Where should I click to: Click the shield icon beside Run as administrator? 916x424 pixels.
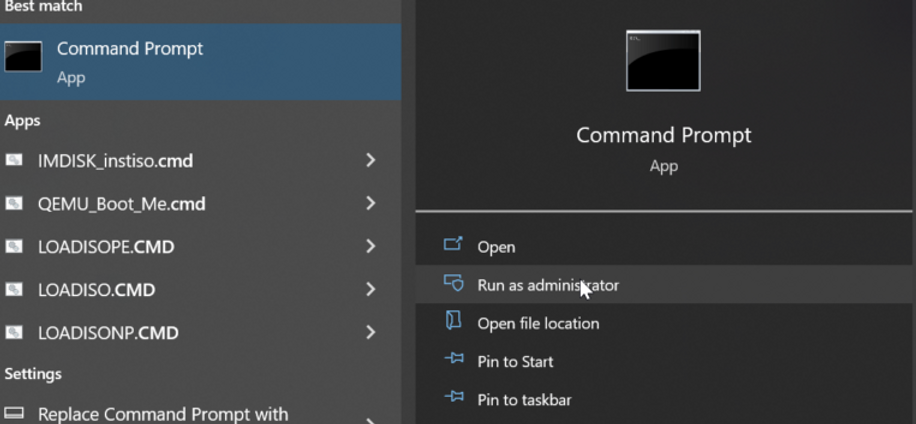point(453,284)
